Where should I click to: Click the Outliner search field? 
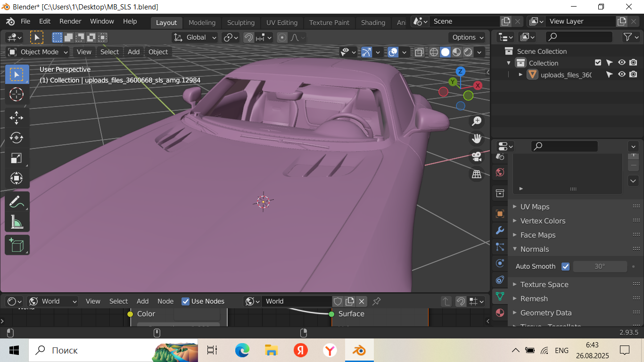[579, 37]
